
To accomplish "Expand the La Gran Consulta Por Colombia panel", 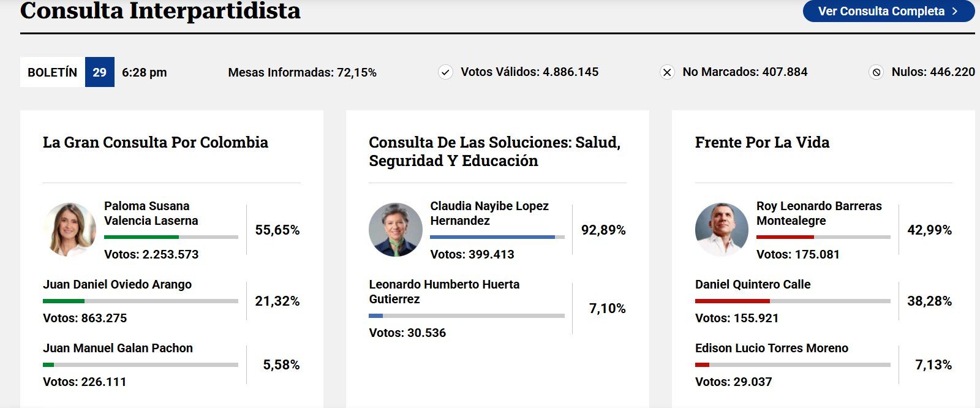I will click(155, 142).
